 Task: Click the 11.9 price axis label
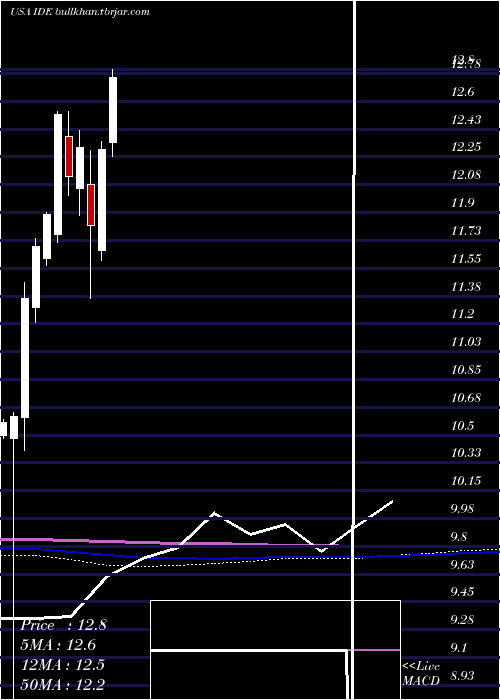click(x=464, y=203)
